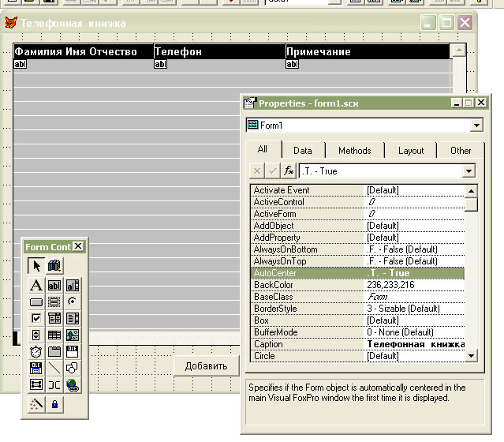The width and height of the screenshot is (504, 442).
Task: Select the AutoCenter property row
Action: point(357,273)
